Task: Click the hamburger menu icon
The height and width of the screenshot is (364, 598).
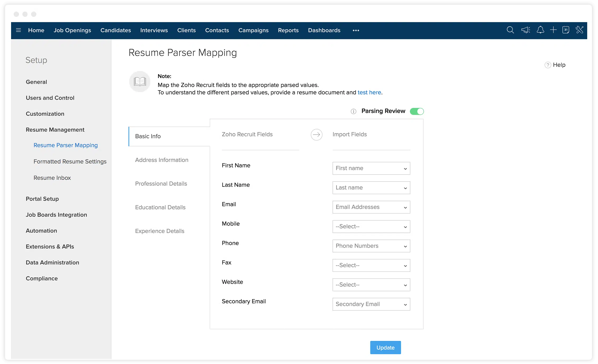Action: [18, 30]
